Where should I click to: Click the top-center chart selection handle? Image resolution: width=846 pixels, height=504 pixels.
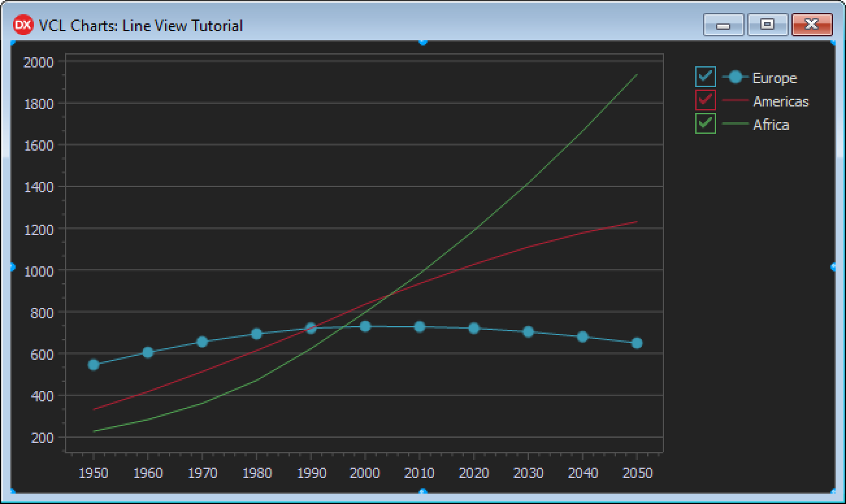click(423, 41)
